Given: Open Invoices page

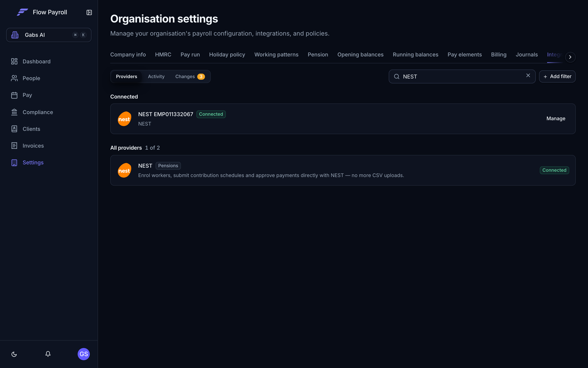Looking at the screenshot, I should click(x=27, y=146).
